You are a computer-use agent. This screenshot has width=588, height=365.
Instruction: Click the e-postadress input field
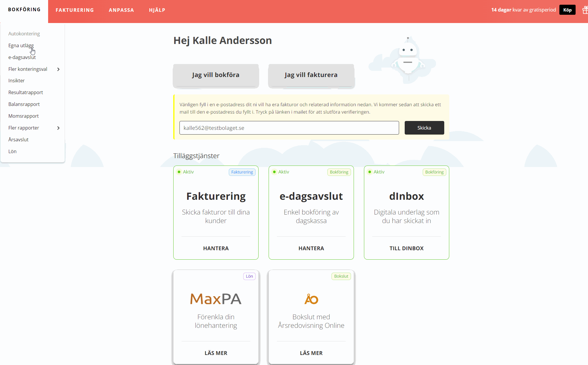point(289,128)
